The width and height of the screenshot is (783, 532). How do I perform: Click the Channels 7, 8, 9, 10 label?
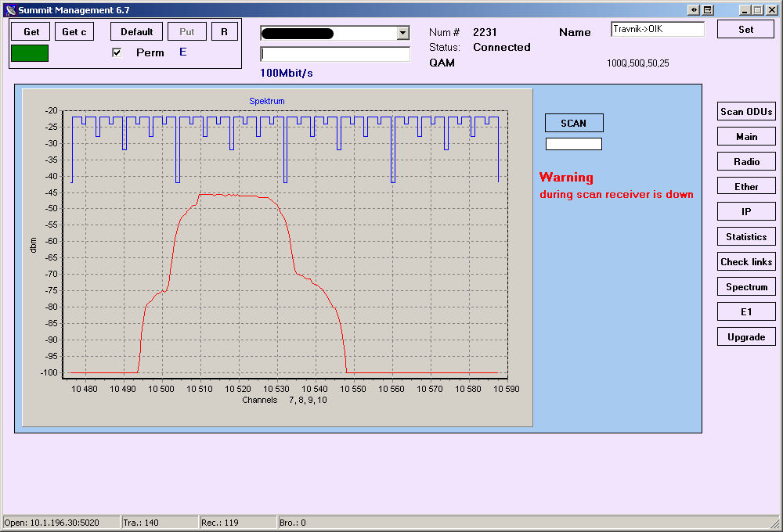(x=285, y=400)
